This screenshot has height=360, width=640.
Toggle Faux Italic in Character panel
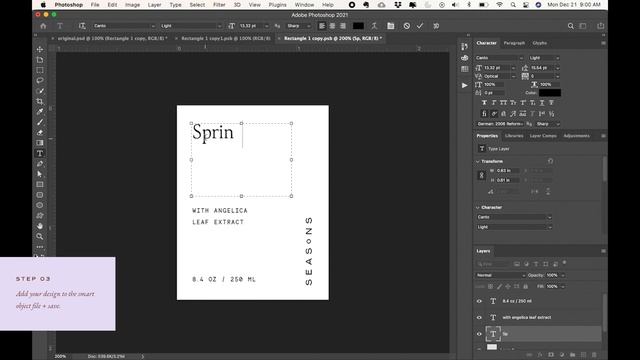494,102
